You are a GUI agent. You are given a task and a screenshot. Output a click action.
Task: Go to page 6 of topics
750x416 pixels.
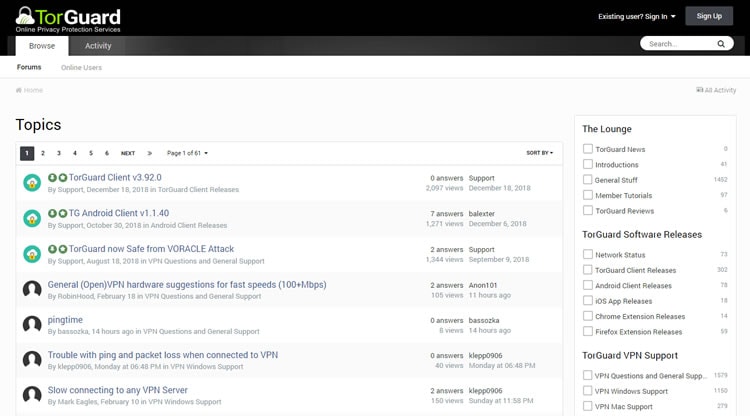click(x=107, y=153)
